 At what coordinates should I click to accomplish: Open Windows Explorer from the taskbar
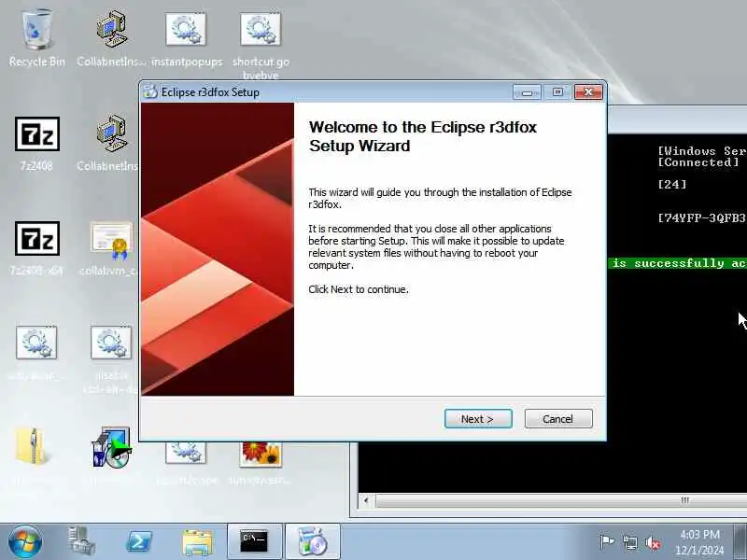coord(197,542)
